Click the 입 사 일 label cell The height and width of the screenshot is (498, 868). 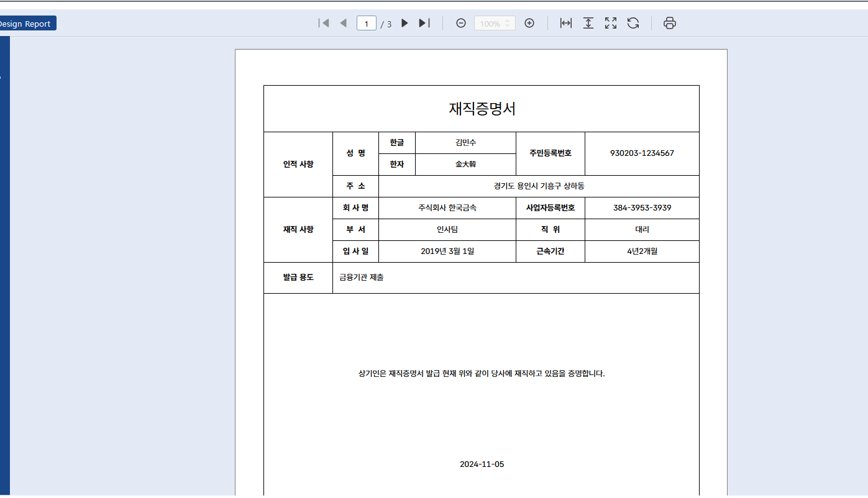tap(356, 251)
